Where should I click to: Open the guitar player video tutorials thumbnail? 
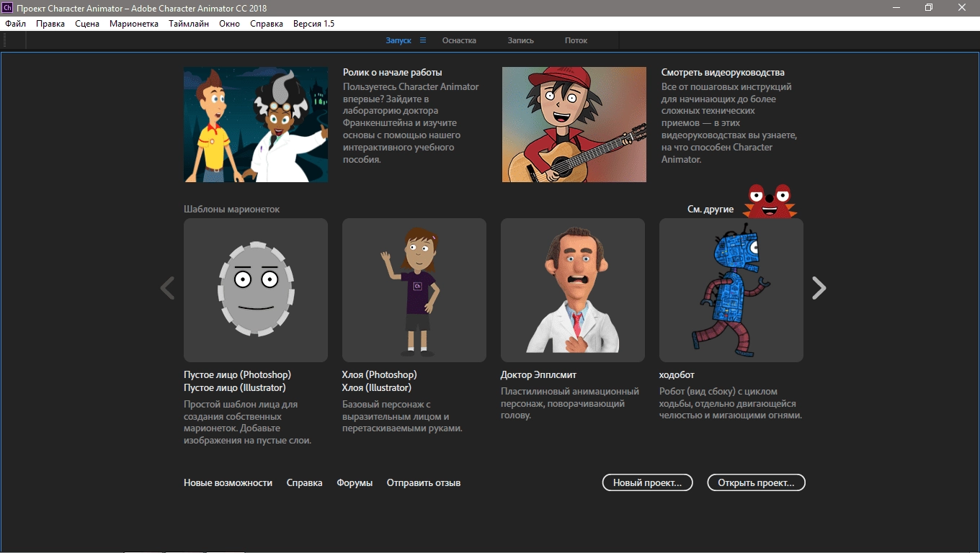tap(574, 125)
